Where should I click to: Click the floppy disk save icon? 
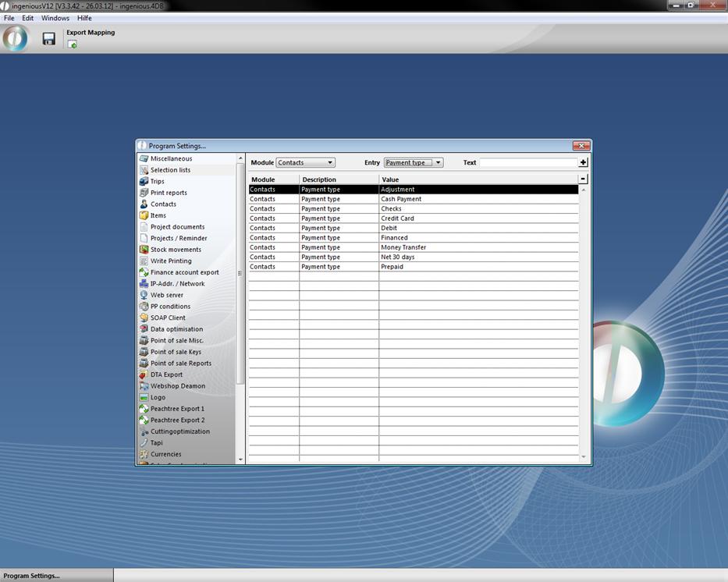coord(48,39)
